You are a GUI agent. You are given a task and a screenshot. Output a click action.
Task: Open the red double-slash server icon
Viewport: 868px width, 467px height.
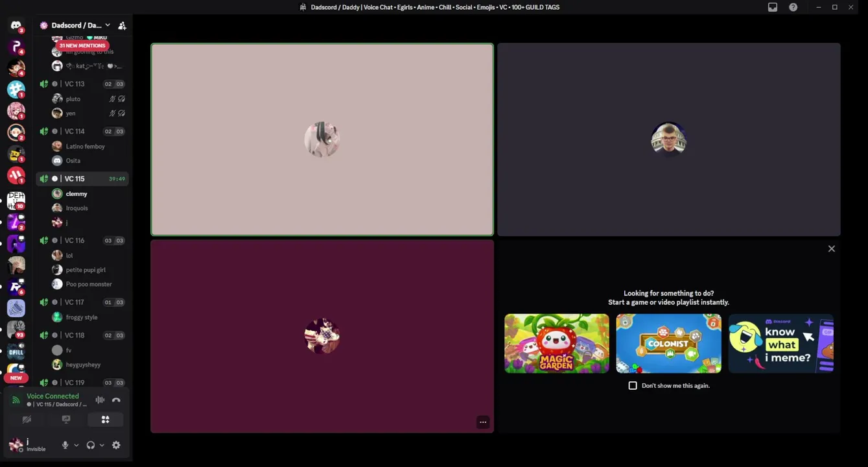coord(16,175)
